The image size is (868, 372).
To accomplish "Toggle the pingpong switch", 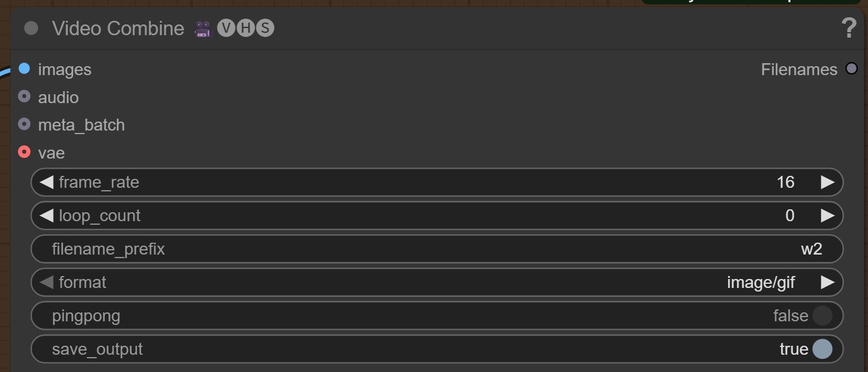I will (x=822, y=315).
